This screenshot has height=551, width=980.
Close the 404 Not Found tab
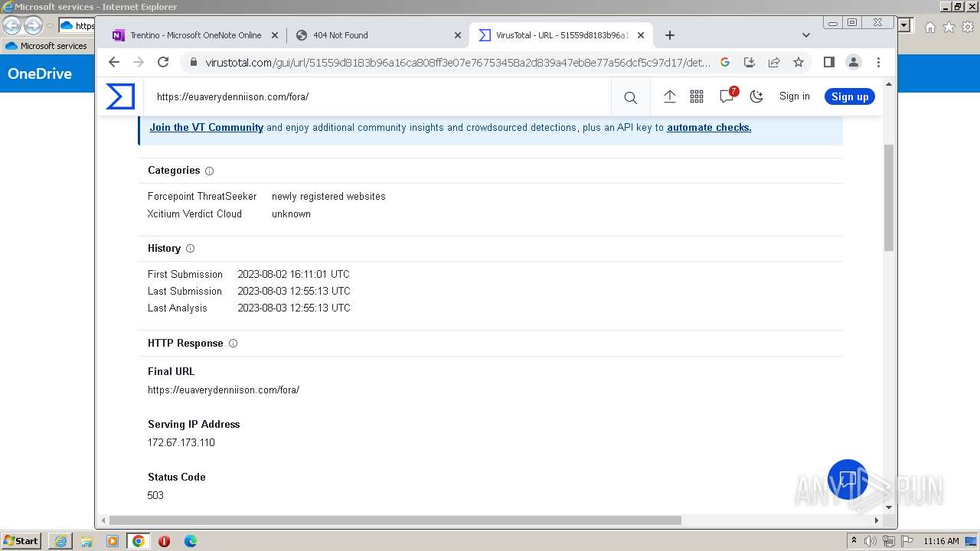tap(458, 35)
